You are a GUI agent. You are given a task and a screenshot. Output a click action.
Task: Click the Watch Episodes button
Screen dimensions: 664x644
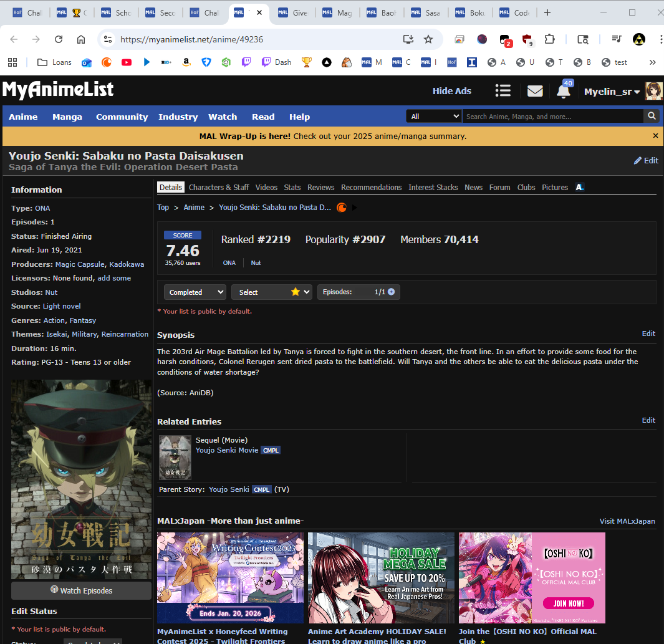tap(81, 590)
